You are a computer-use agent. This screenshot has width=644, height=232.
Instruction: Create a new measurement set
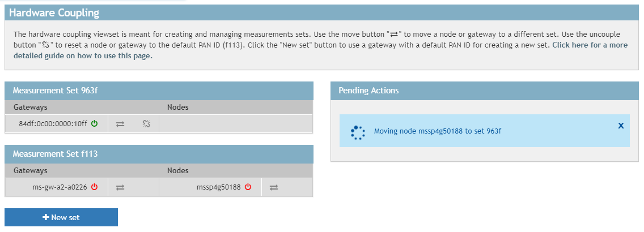61,217
